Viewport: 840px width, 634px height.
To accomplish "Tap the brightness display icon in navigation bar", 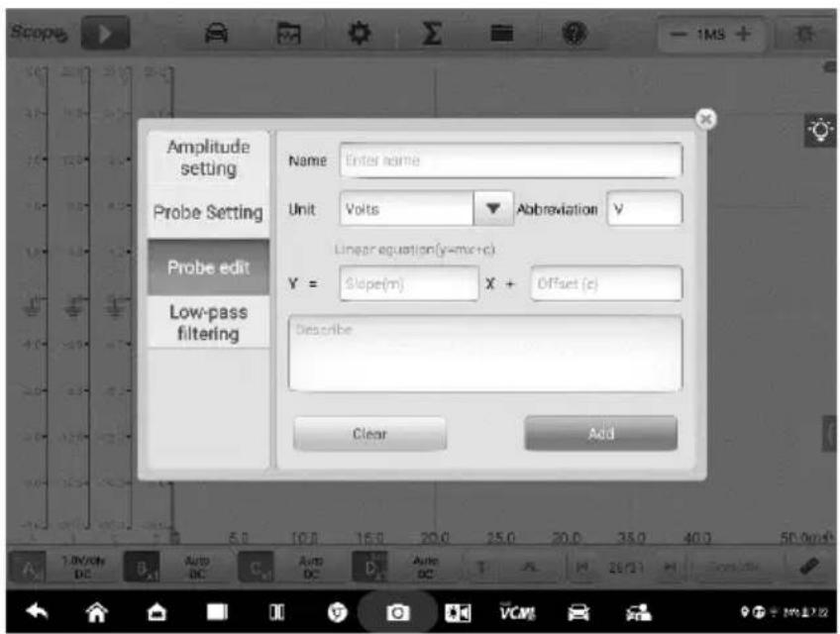I will click(458, 612).
